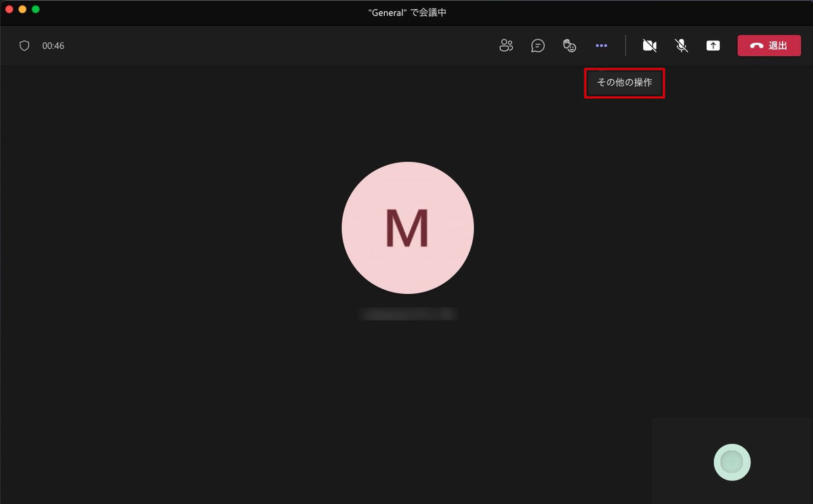Screen dimensions: 813x504
Task: Minimize the window with yellow button
Action: 22,9
